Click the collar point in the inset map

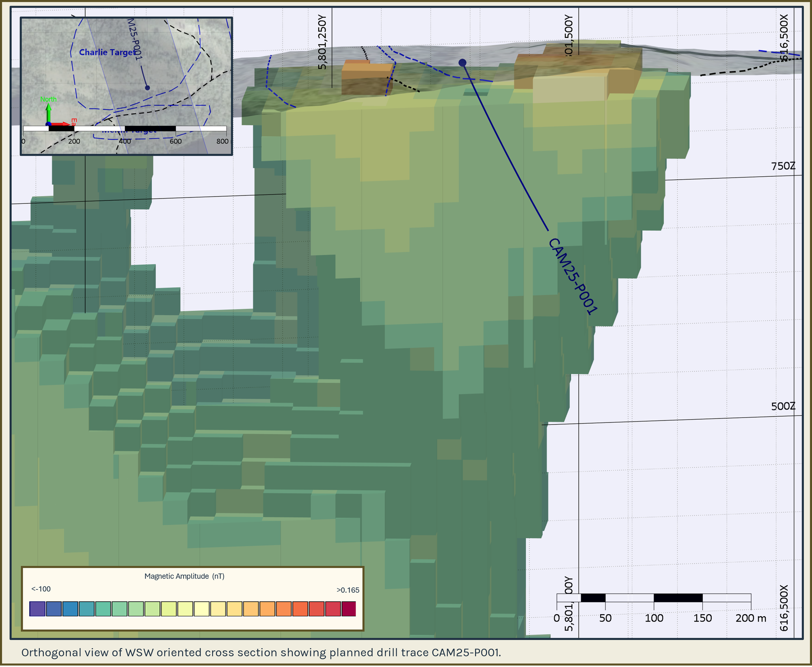tap(147, 88)
